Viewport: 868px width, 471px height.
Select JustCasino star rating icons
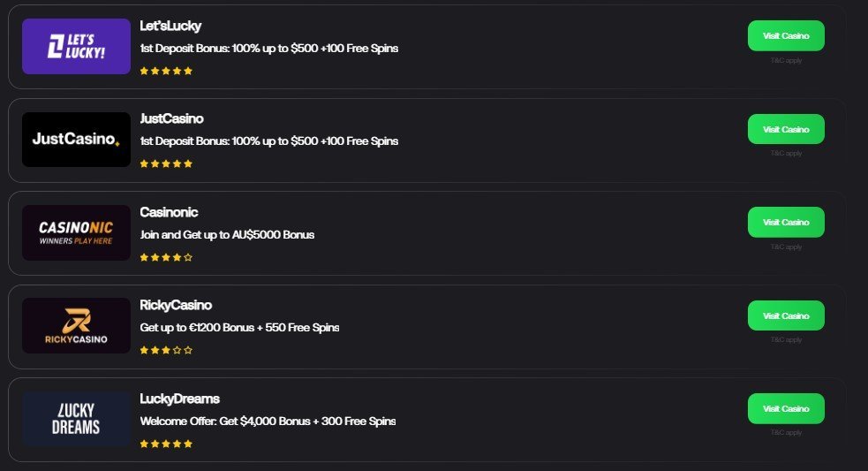[x=166, y=163]
